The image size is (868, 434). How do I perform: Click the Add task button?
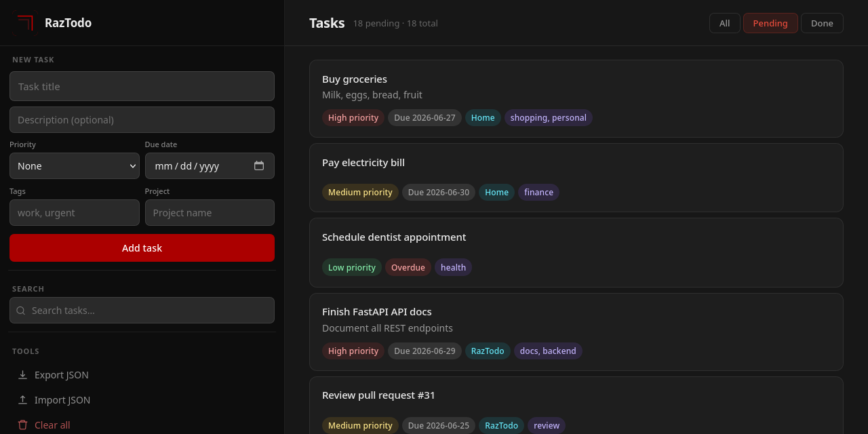[142, 248]
